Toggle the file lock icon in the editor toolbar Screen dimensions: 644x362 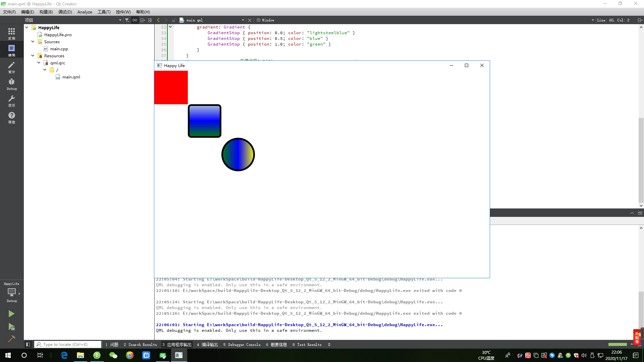174,20
